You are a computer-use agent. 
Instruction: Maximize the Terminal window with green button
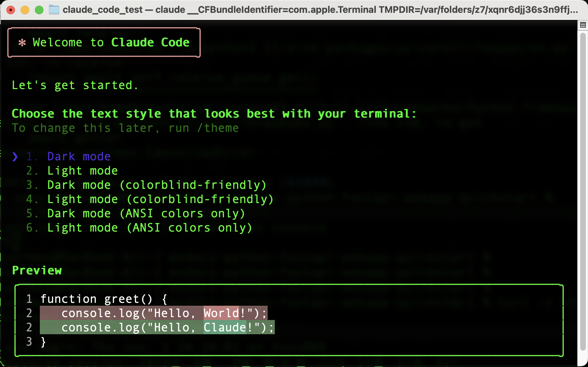click(39, 10)
